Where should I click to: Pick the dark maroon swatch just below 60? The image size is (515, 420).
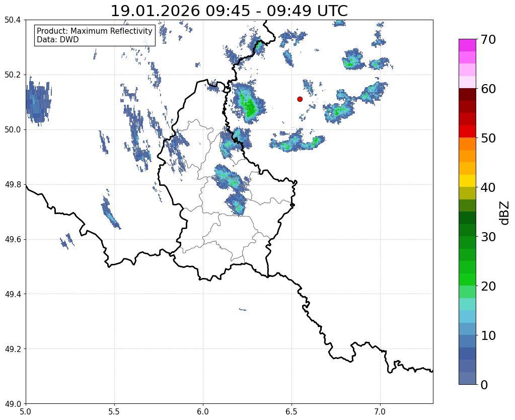(x=467, y=95)
